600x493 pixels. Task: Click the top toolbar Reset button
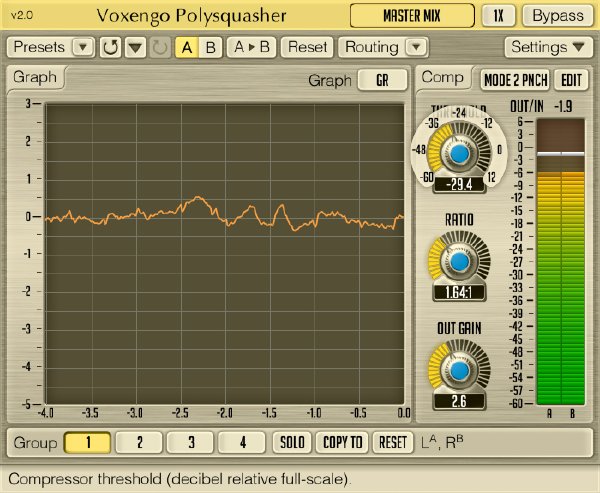(x=307, y=47)
